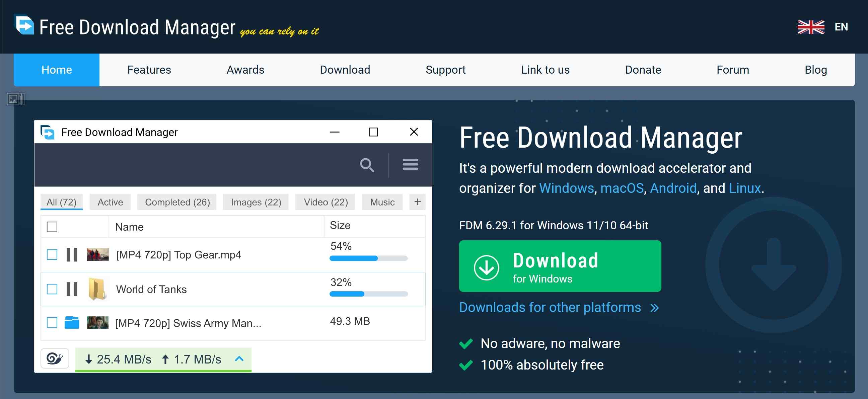Click the 32% progress bar
The width and height of the screenshot is (868, 399).
click(369, 294)
